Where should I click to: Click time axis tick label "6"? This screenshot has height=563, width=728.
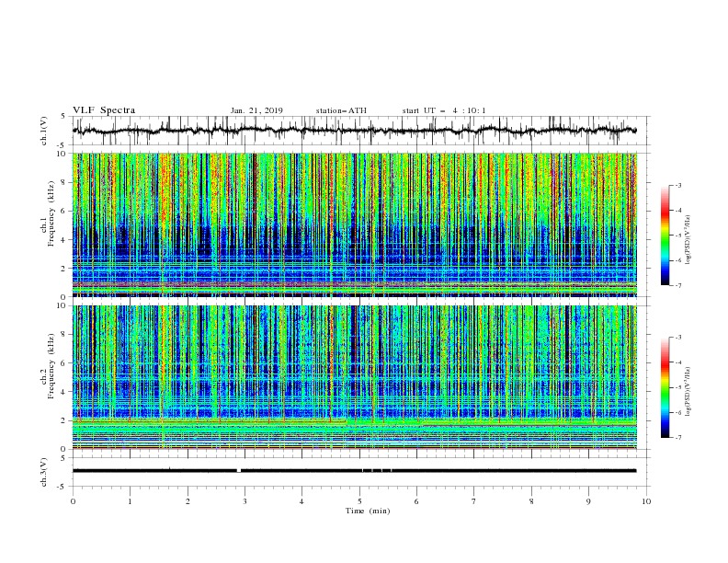click(416, 501)
